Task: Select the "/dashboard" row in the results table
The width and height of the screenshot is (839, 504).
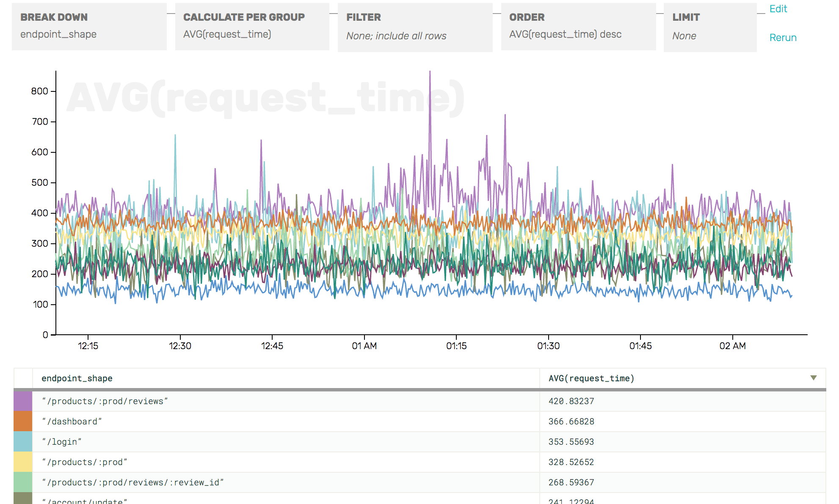Action: tap(254, 421)
